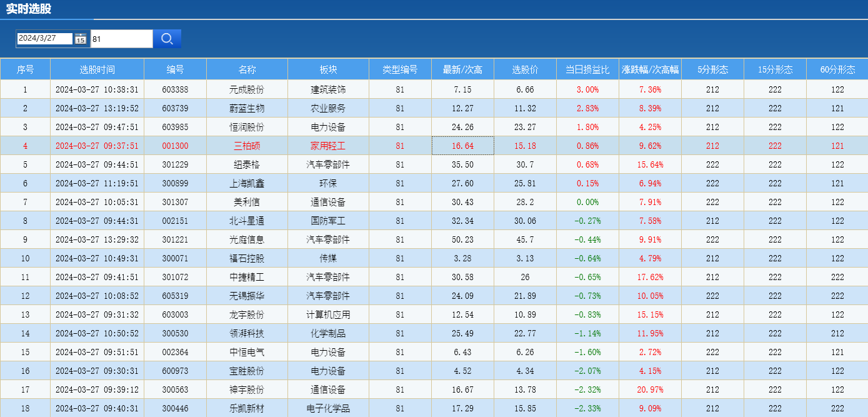Select the 元成股份 stock row
The height and width of the screenshot is (417, 868).
(x=247, y=89)
